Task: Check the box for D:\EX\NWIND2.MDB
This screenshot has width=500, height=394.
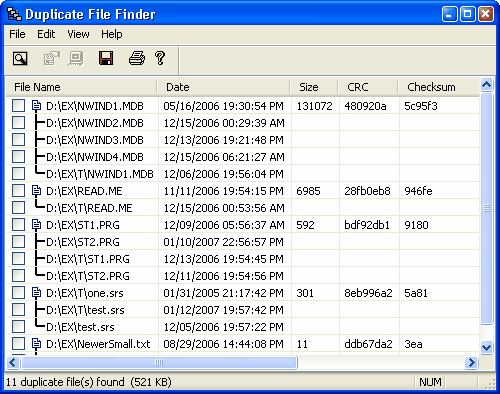Action: point(18,123)
